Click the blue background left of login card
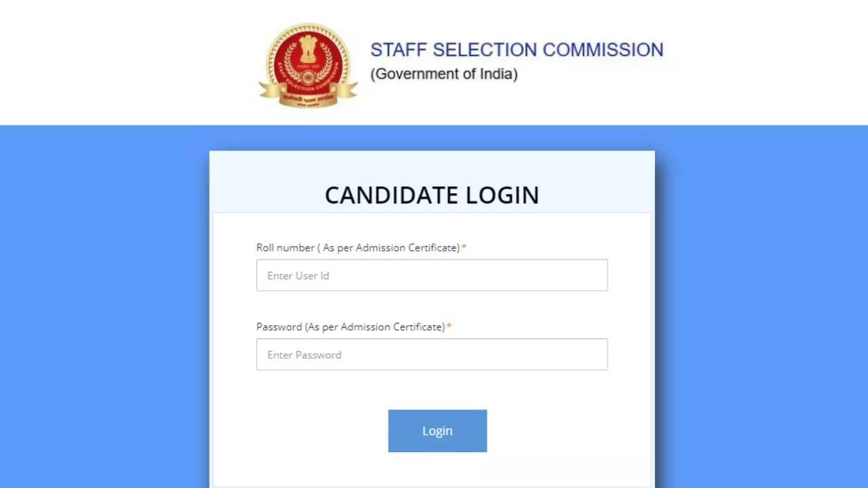 tap(102, 305)
